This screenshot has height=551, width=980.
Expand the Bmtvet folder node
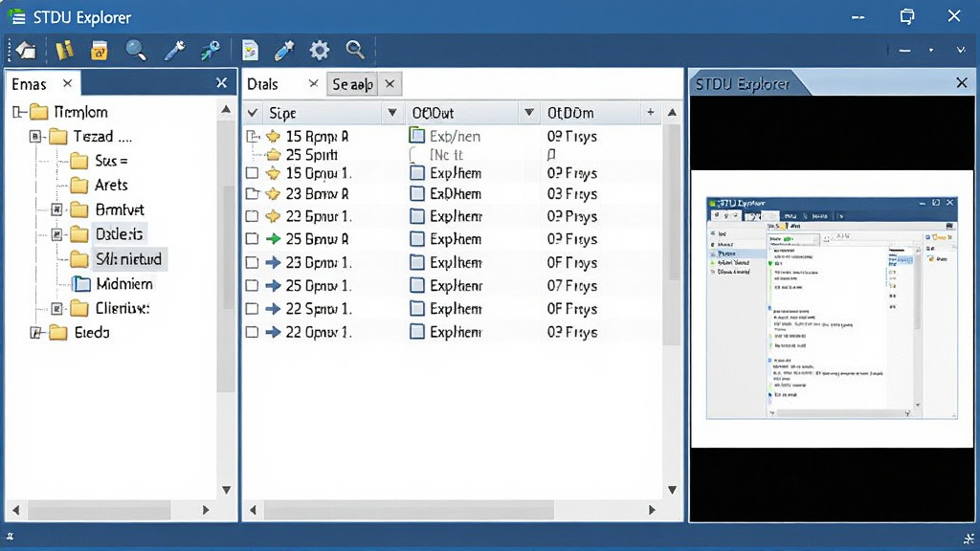click(56, 209)
